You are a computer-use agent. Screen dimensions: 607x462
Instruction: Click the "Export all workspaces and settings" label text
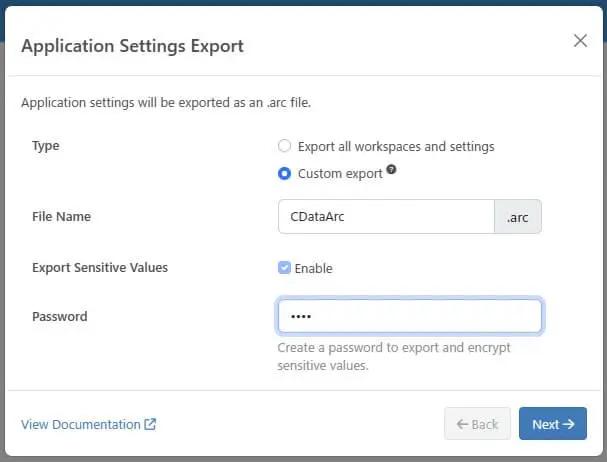click(396, 146)
